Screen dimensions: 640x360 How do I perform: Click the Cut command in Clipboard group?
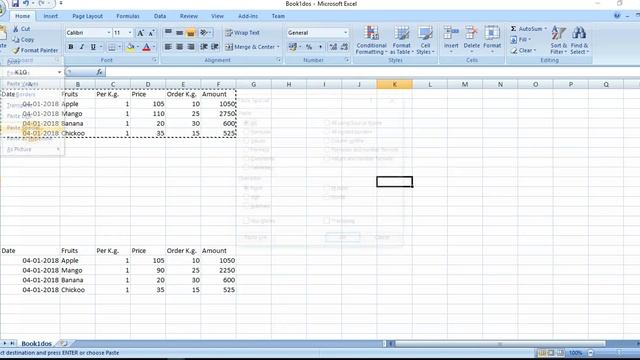tap(22, 29)
